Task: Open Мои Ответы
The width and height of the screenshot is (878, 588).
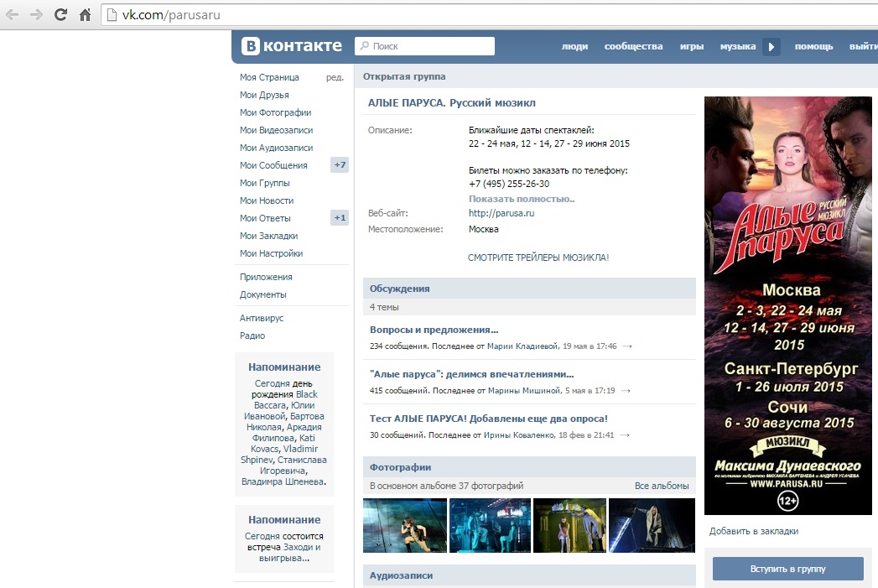Action: pyautogui.click(x=266, y=218)
